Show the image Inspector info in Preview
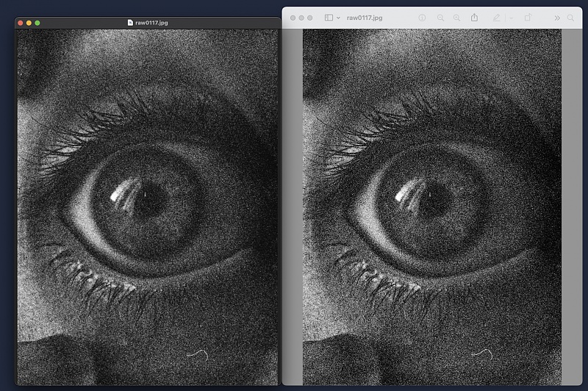The image size is (588, 391). tap(422, 18)
